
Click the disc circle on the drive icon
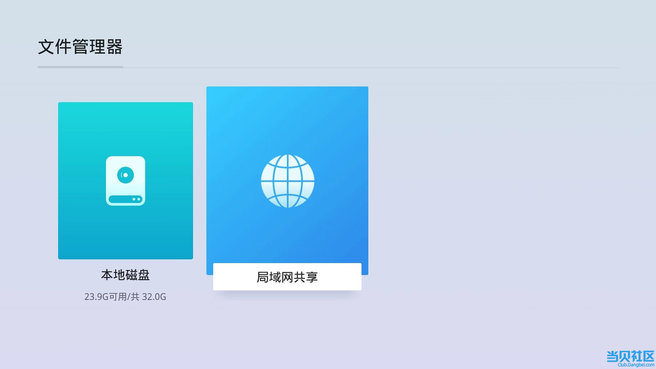126,174
